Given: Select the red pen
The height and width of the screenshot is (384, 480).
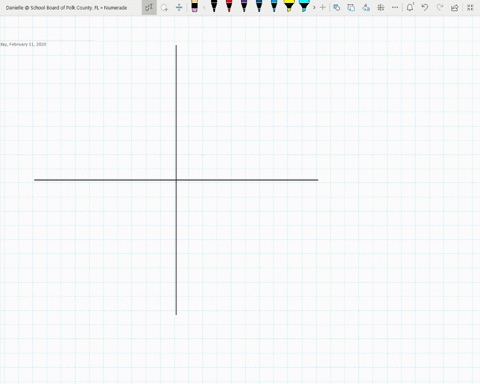Looking at the screenshot, I should [x=229, y=6].
